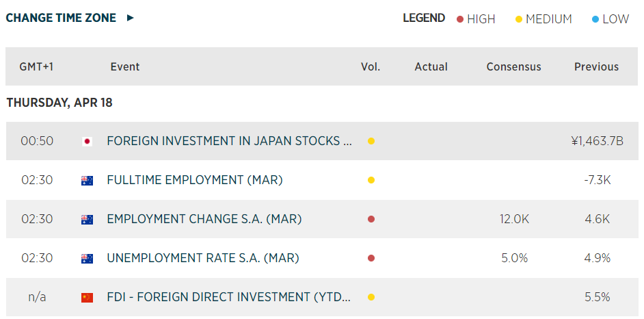Image resolution: width=644 pixels, height=319 pixels.
Task: Click high volatility dot for Employment Change
Action: 371,220
